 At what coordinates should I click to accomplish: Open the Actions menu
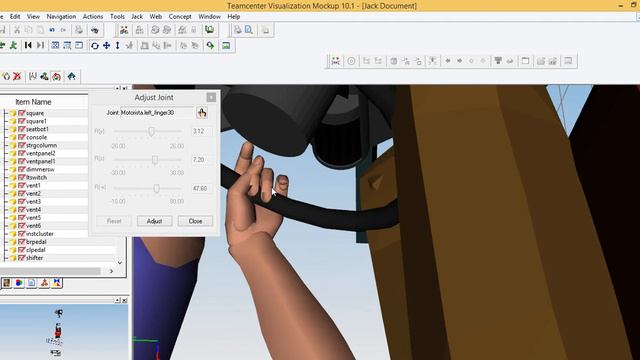pyautogui.click(x=93, y=17)
